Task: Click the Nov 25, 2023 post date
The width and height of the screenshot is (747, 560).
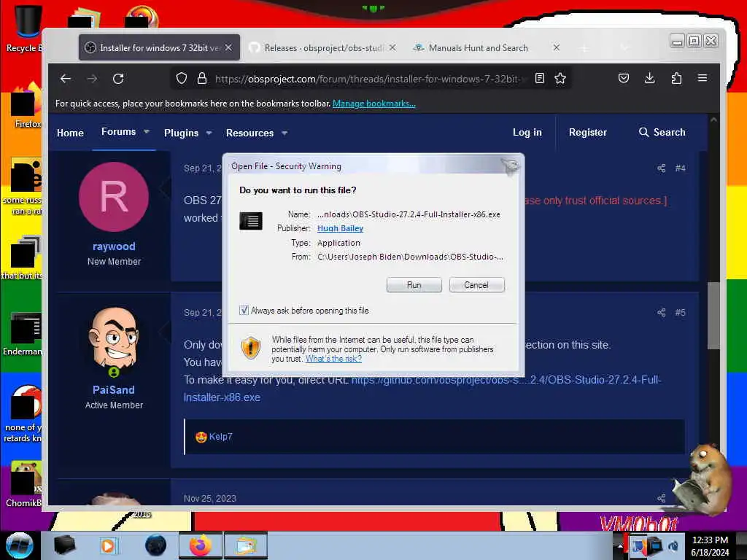Action: pyautogui.click(x=210, y=498)
